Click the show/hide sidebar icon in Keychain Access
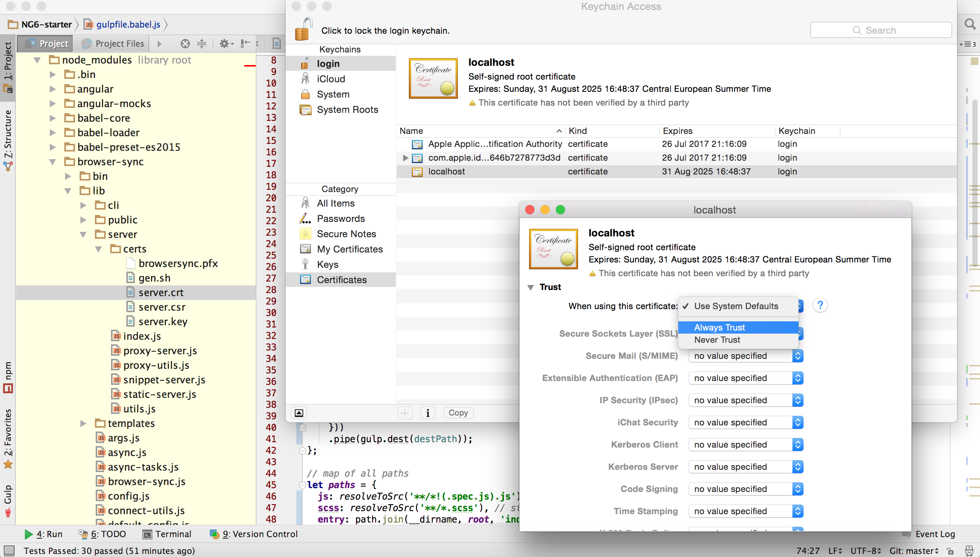Screen dimensions: 980x557 299,413
